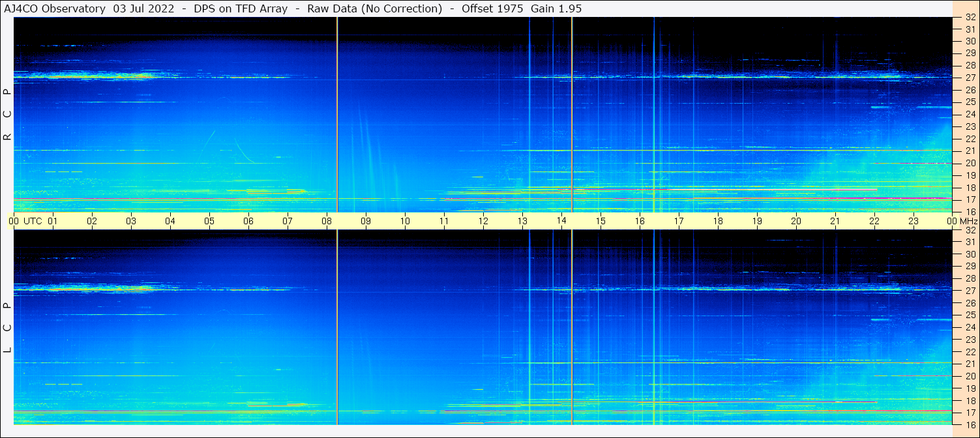The height and width of the screenshot is (438, 980).
Task: Click the "AJ4CO Observatory" title text
Action: (x=55, y=8)
